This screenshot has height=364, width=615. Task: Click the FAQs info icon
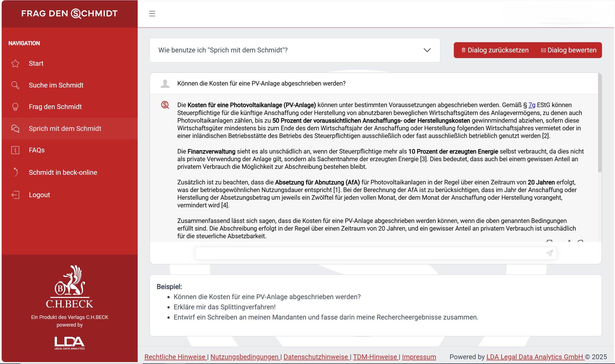click(x=15, y=150)
